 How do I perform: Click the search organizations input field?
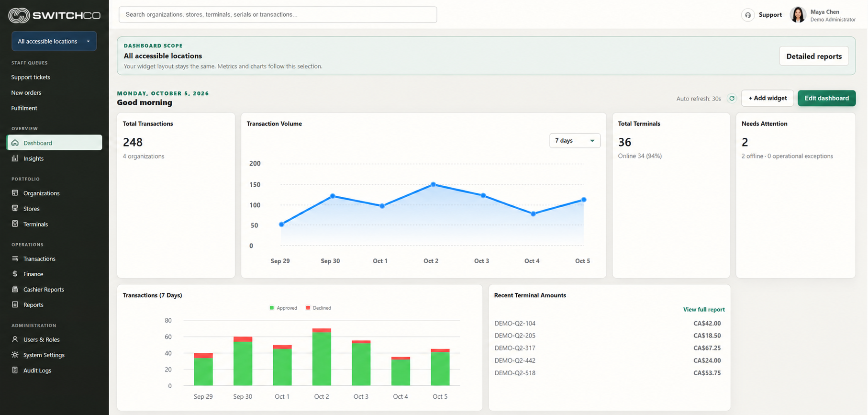tap(278, 14)
